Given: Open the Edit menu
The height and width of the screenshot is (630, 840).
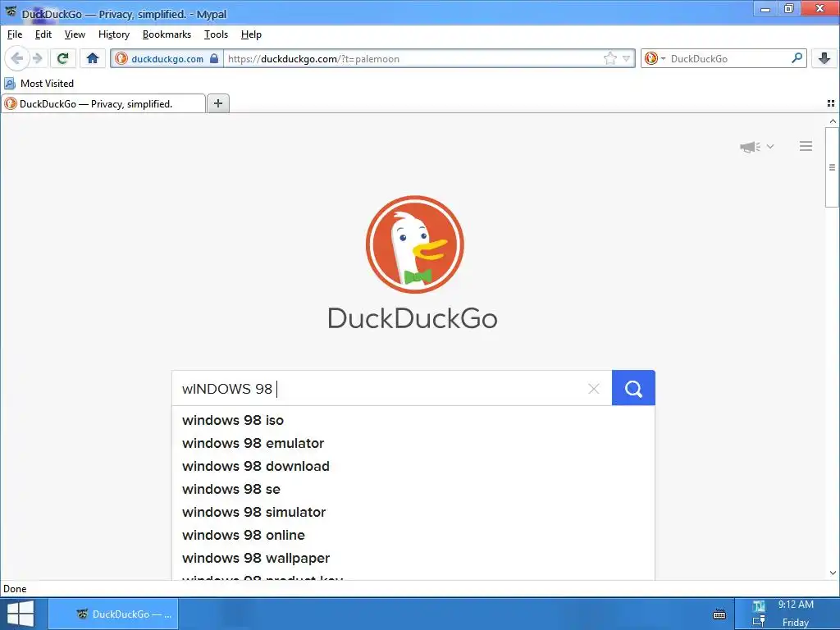Looking at the screenshot, I should coord(43,34).
